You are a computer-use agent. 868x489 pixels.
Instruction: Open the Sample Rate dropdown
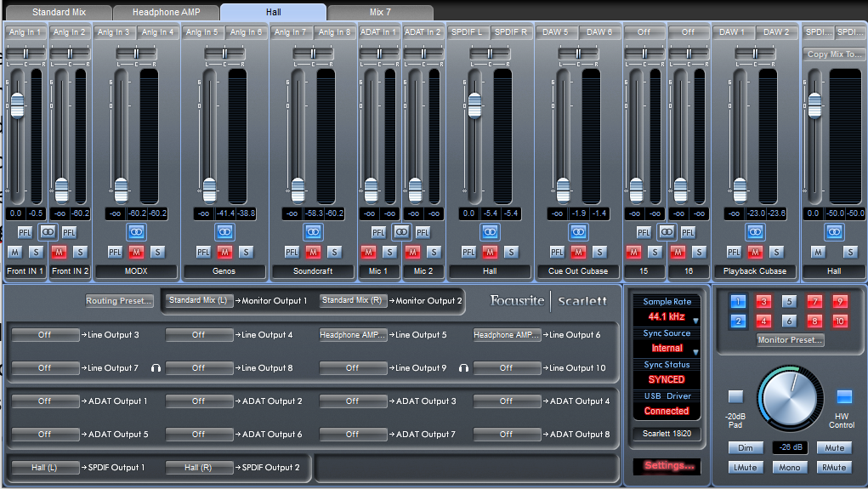695,321
